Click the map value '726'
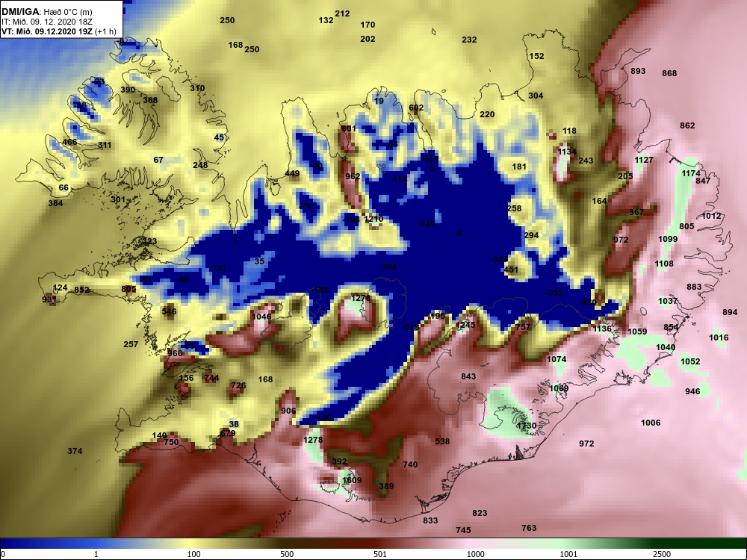Screen dimensions: 747x560 (238, 385)
